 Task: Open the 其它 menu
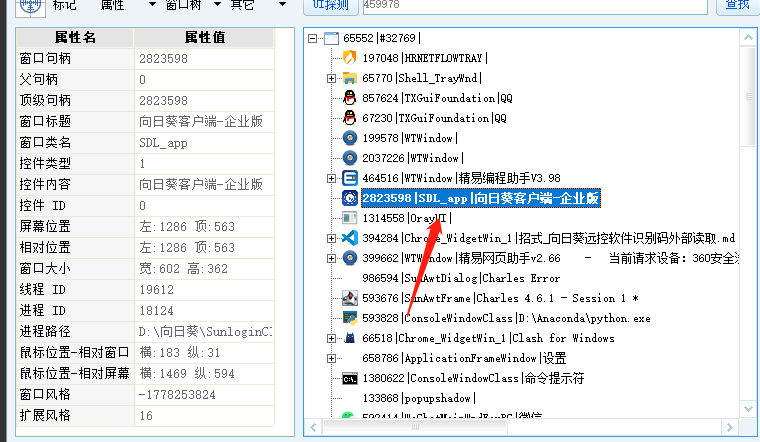[x=242, y=5]
